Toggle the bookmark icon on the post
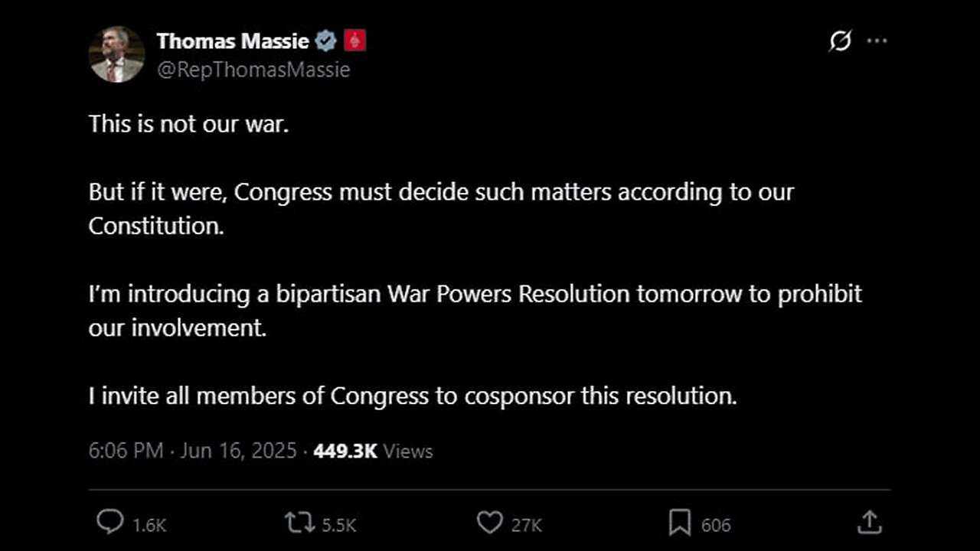Viewport: 980px width, 551px height. (x=679, y=523)
